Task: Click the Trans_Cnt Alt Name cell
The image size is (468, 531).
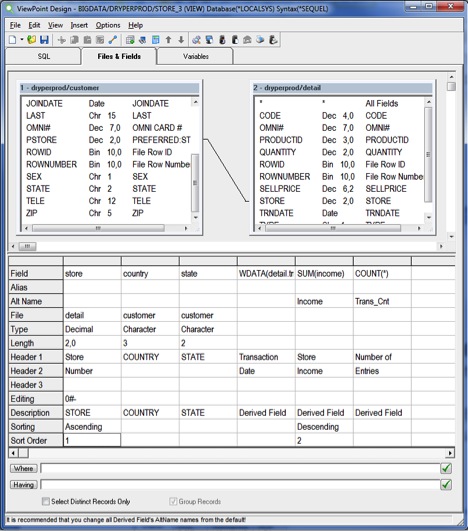Action: coord(382,301)
